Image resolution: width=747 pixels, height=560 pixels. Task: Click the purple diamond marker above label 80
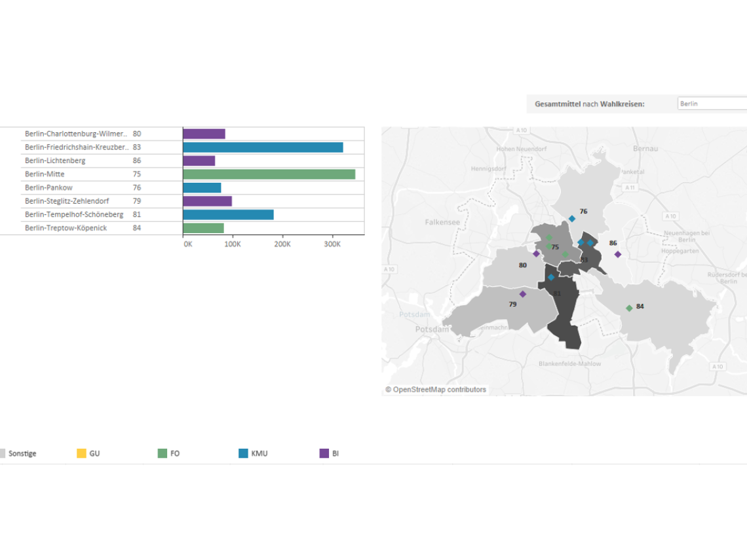(536, 253)
